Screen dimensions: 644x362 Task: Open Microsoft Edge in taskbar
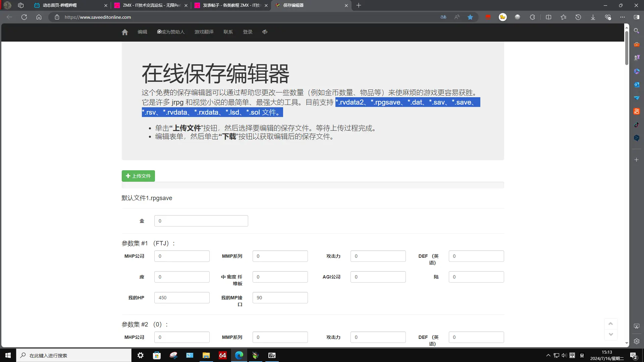(239, 355)
